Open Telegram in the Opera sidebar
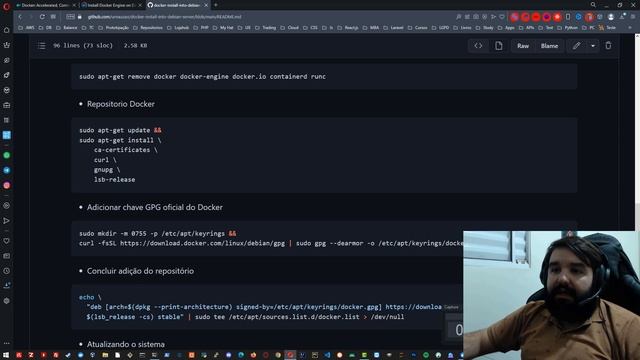Viewport: 640px width, 360px height. tap(7, 170)
